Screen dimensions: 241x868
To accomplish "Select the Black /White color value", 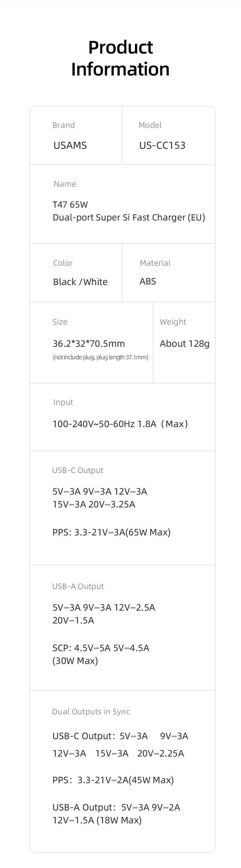I will click(x=80, y=282).
